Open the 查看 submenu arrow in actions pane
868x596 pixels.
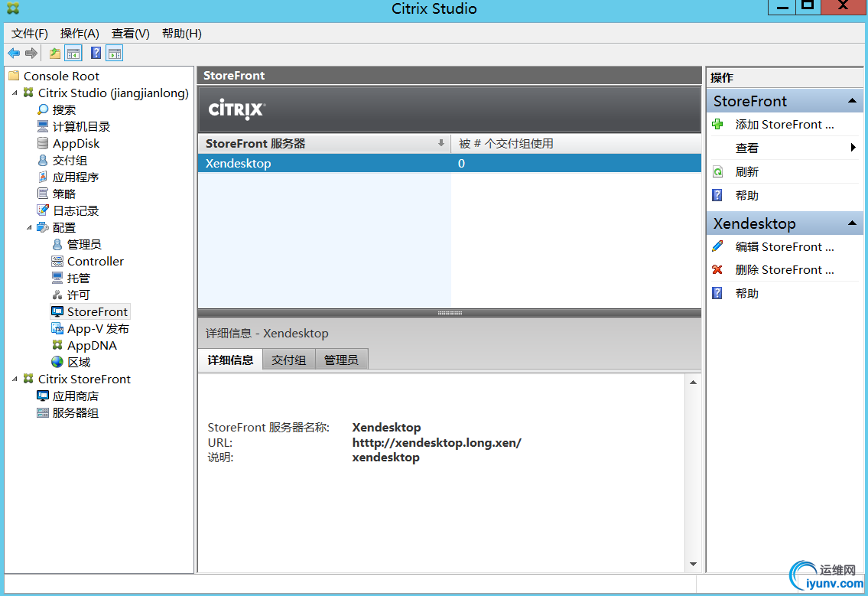click(853, 148)
